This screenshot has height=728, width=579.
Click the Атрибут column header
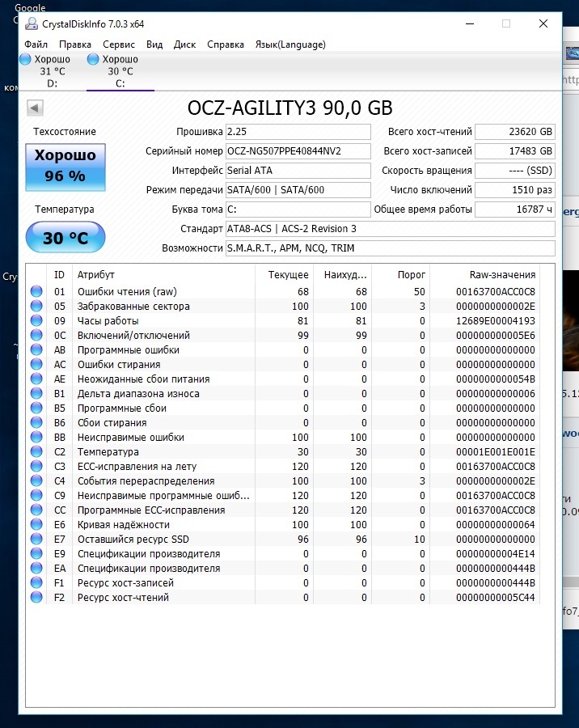point(163,274)
